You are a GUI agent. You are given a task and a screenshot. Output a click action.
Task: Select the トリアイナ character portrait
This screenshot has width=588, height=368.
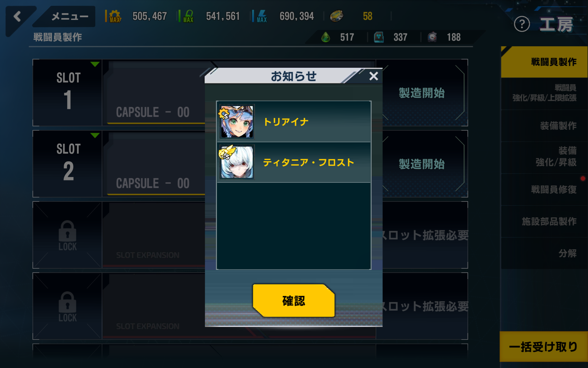pos(237,122)
